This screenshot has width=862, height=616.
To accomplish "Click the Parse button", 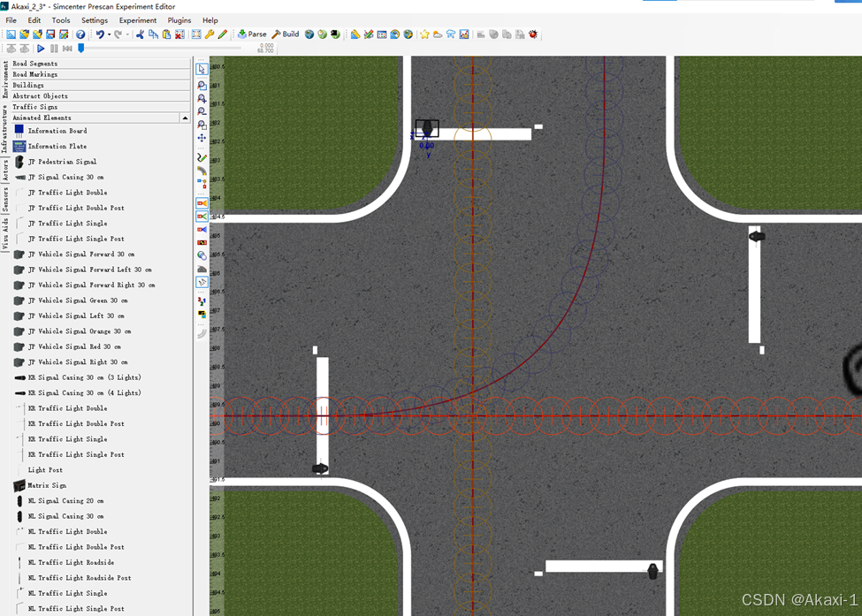I will coord(252,34).
